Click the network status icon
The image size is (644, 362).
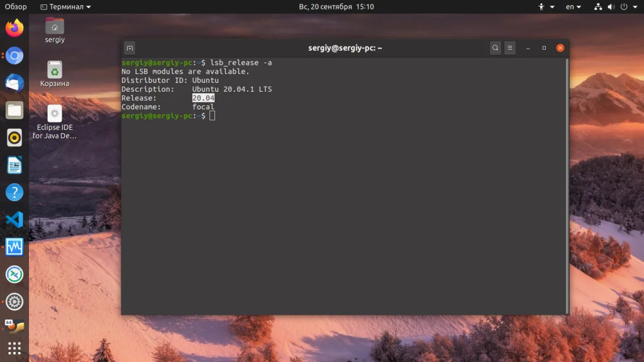pos(598,6)
